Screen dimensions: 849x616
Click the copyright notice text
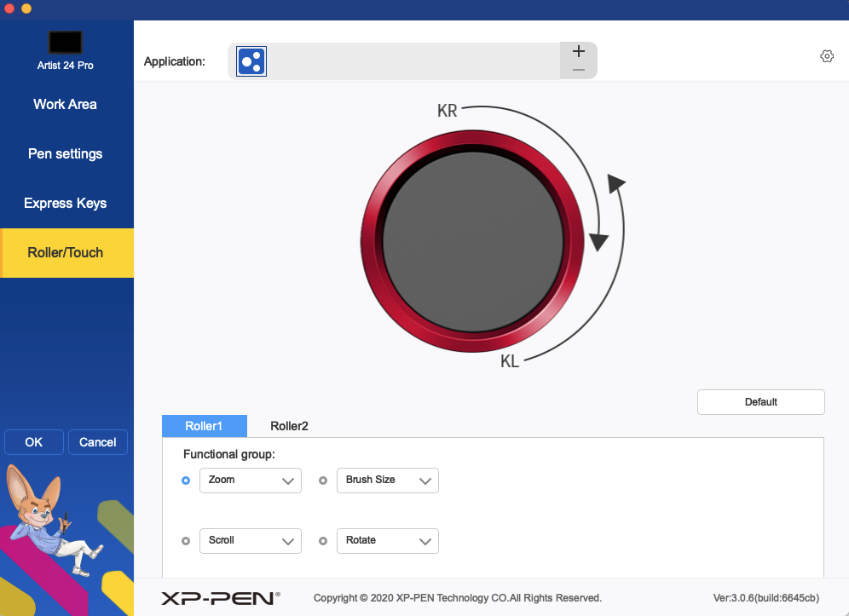tap(458, 598)
